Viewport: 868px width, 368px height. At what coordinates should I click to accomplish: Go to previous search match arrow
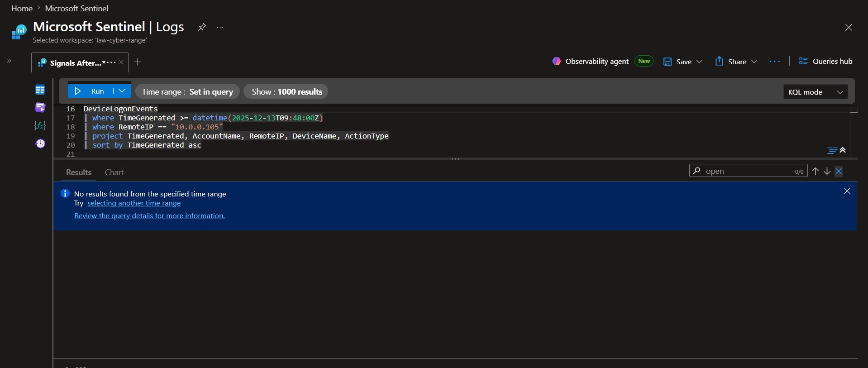815,171
